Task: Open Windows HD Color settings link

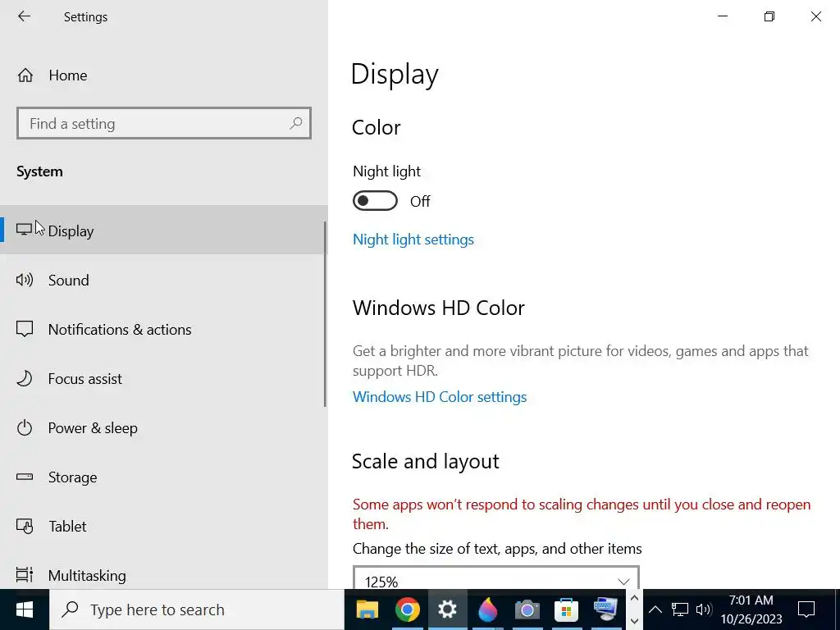Action: coord(440,397)
